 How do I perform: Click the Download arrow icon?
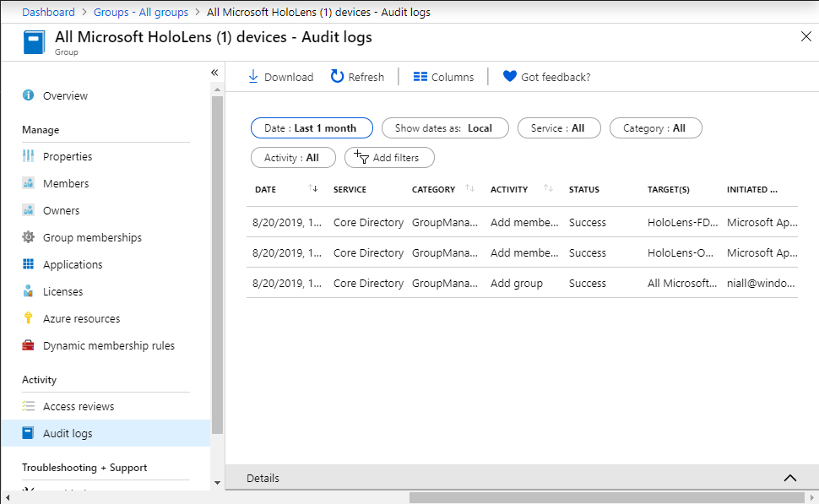(253, 77)
